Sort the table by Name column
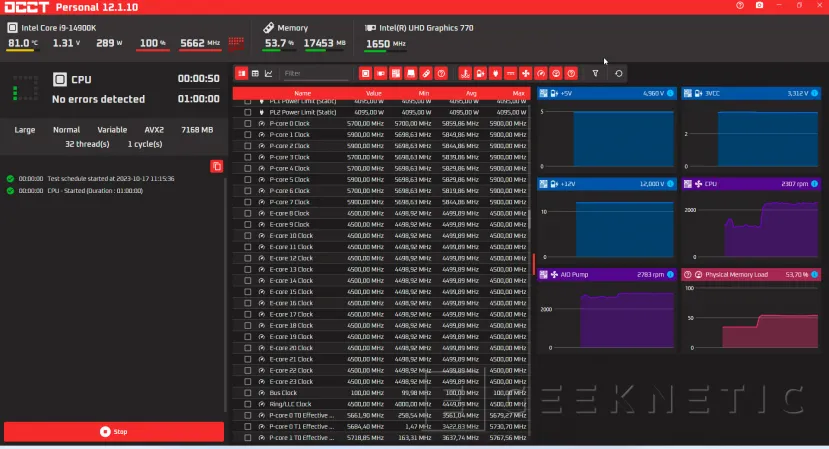This screenshot has width=829, height=449. [x=302, y=93]
